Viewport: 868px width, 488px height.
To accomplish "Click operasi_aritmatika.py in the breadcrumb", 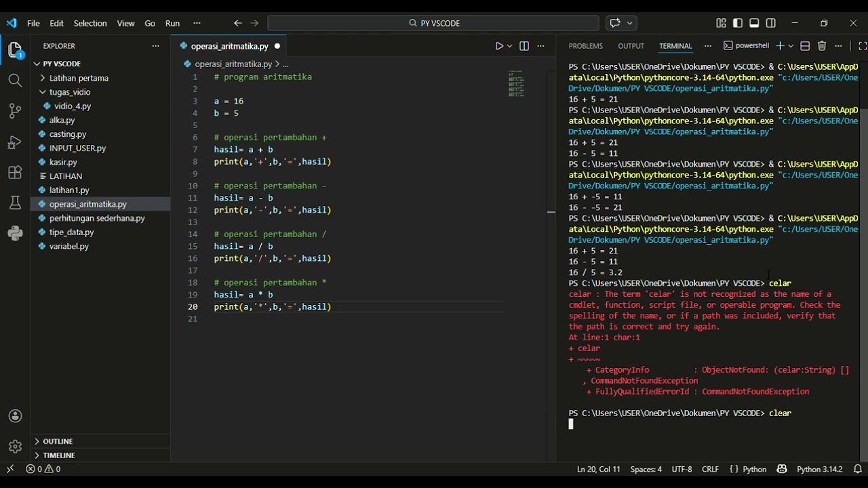I will 233,64.
